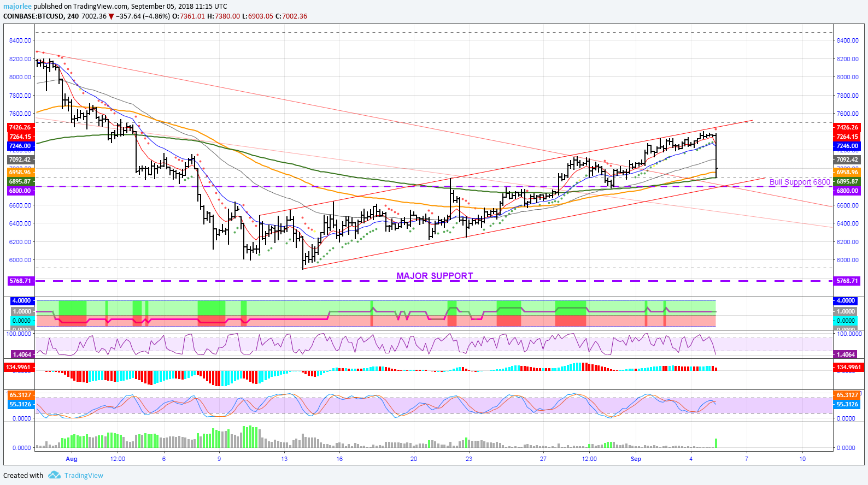Screen dimensions: 868x485
Task: Click the cyan 0.0000 label below 1.0000 on left
Action: 22,321
